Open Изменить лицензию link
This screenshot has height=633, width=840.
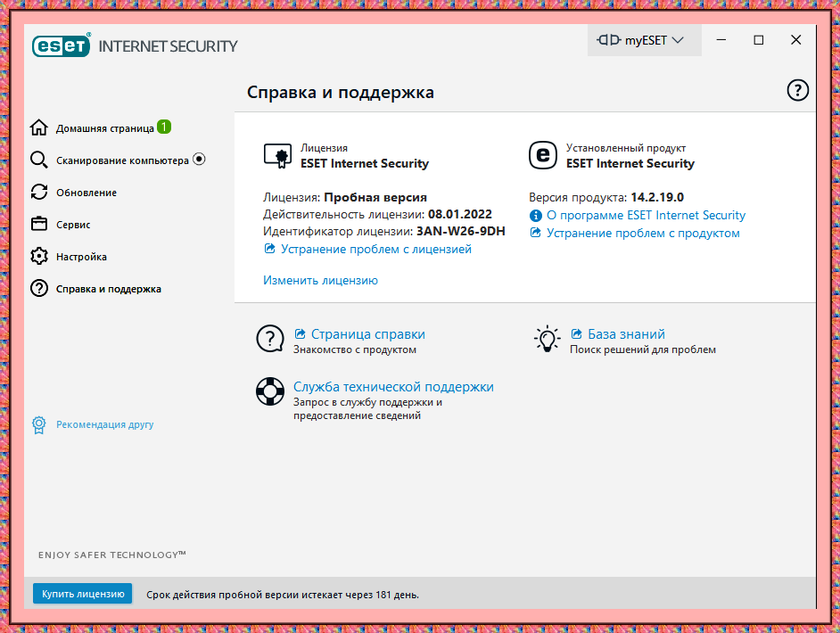(x=320, y=280)
